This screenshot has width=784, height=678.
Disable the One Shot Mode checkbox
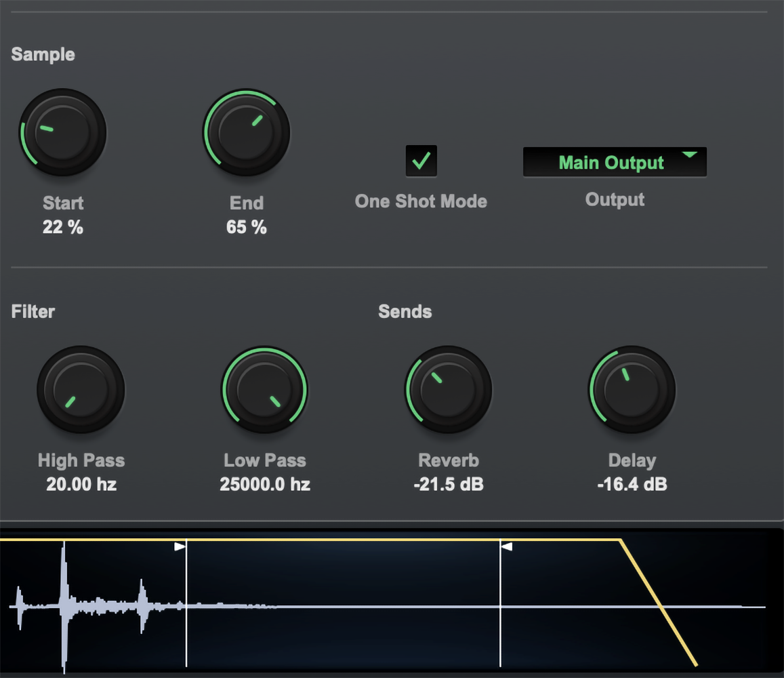(x=421, y=161)
